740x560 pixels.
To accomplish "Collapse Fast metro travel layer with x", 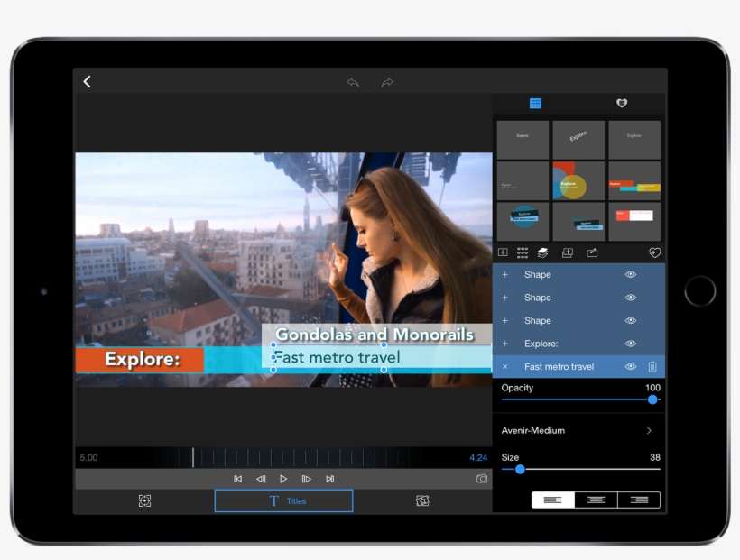I will [504, 367].
